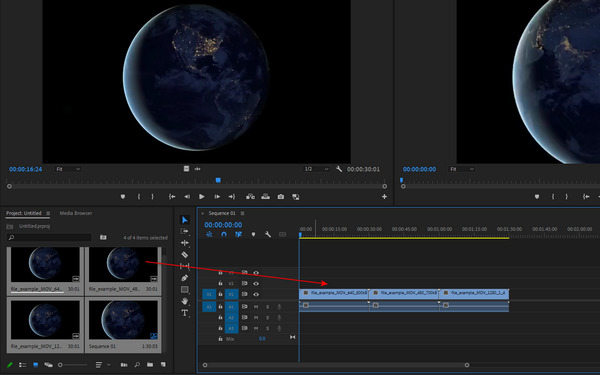
Task: Open Project panel menu next to Project: Untitled
Action: click(48, 213)
